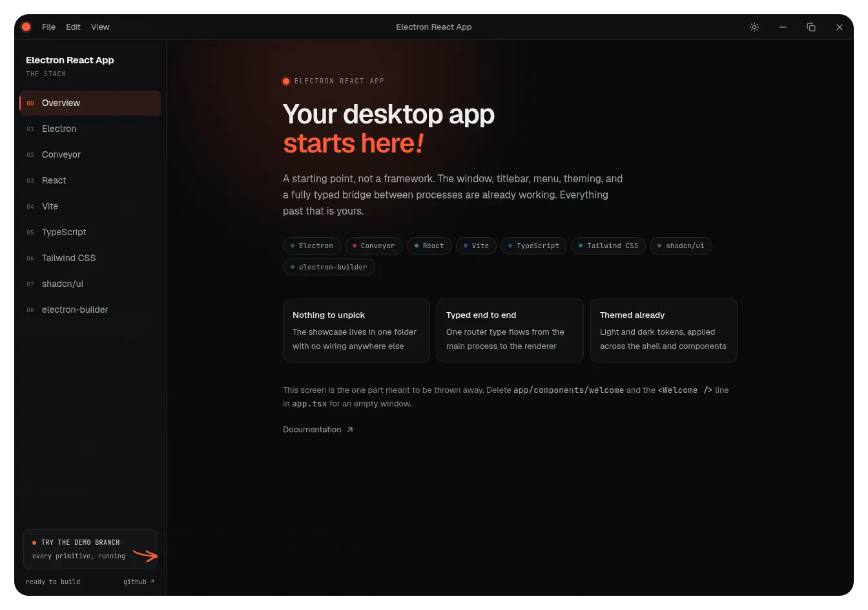The image size is (868, 610).
Task: Open shadcn/ui section in sidebar
Action: (90, 284)
